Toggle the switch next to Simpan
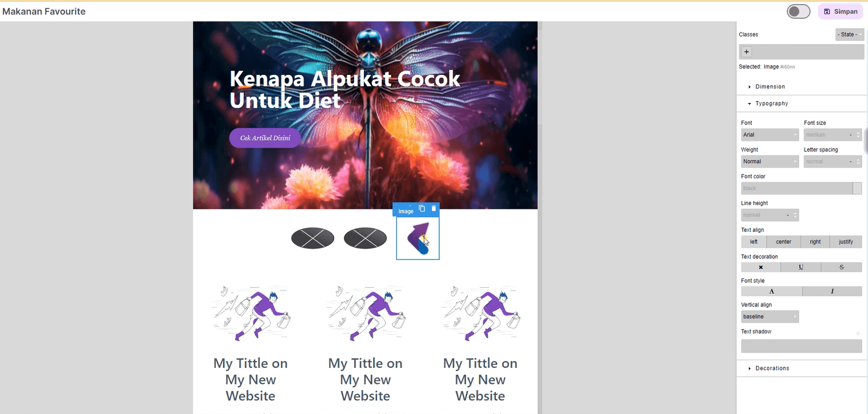Viewport: 868px width, 414px height. 799,12
